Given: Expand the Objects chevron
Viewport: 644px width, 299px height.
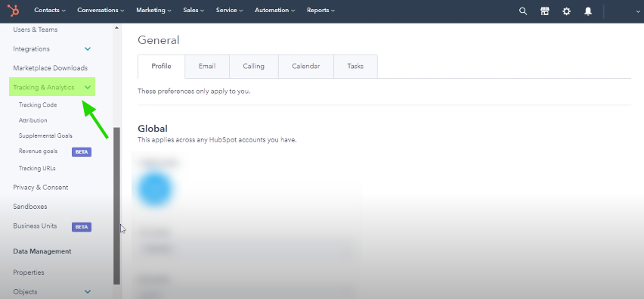Looking at the screenshot, I should coord(88,291).
